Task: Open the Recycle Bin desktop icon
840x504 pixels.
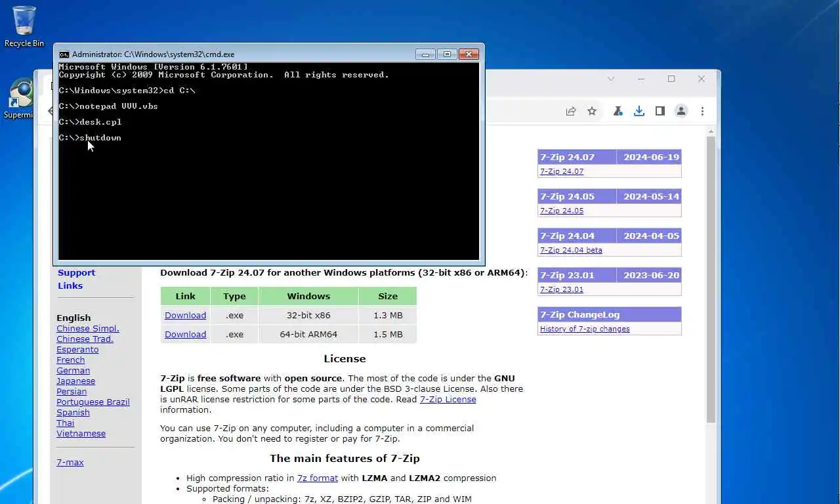Action: (24, 26)
